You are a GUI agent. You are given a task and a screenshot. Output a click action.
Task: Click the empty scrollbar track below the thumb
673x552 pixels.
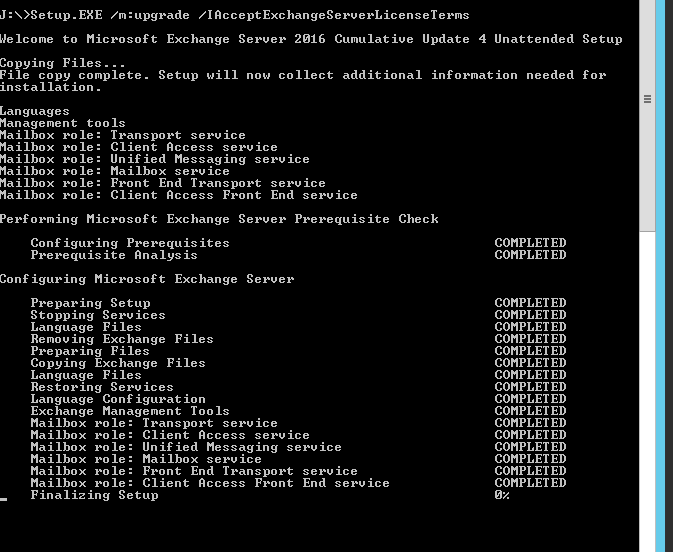click(x=647, y=391)
